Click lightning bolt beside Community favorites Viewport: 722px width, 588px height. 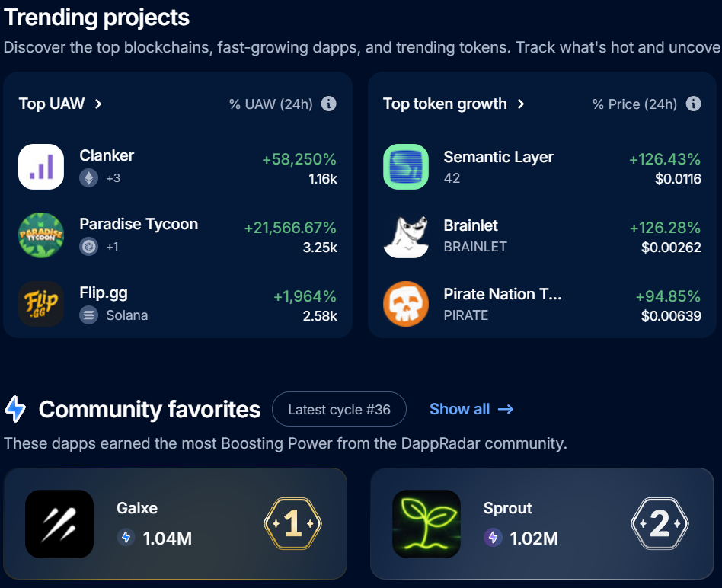pyautogui.click(x=15, y=409)
